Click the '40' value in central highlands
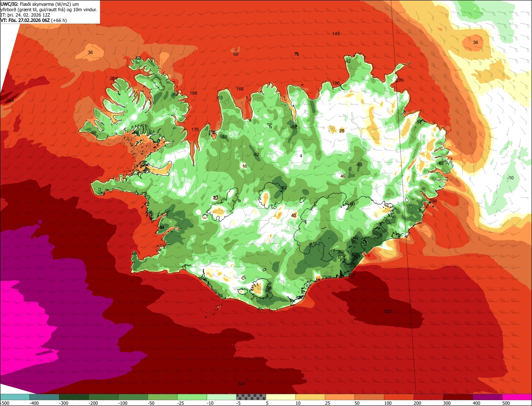The height and width of the screenshot is (406, 532). pyautogui.click(x=294, y=216)
